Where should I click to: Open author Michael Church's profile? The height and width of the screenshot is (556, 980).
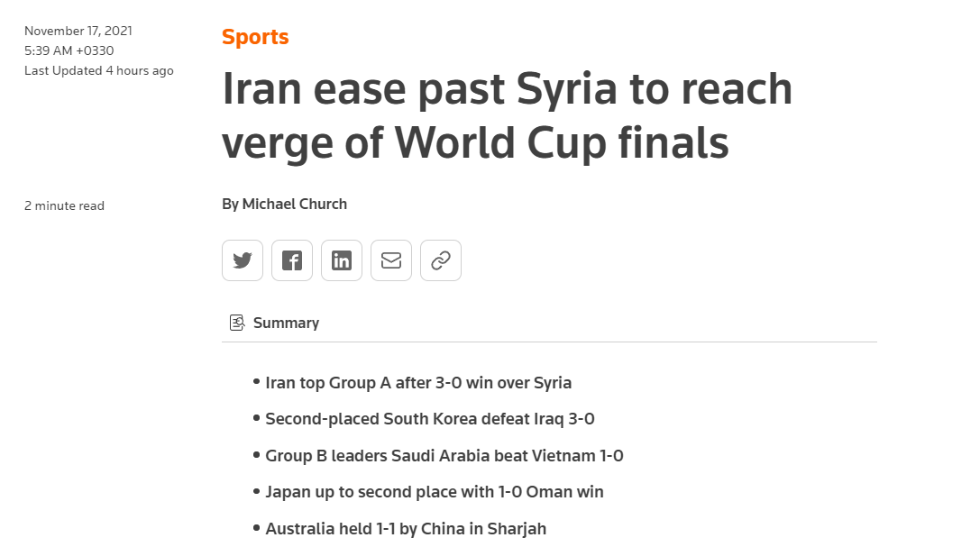[295, 204]
